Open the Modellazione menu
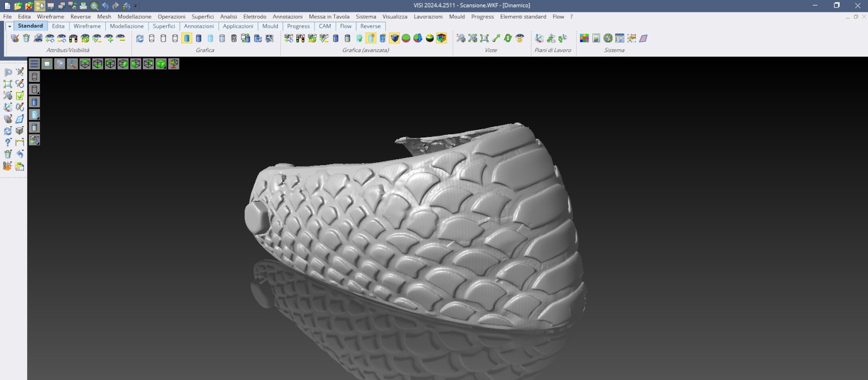The height and width of the screenshot is (380, 868). click(134, 17)
